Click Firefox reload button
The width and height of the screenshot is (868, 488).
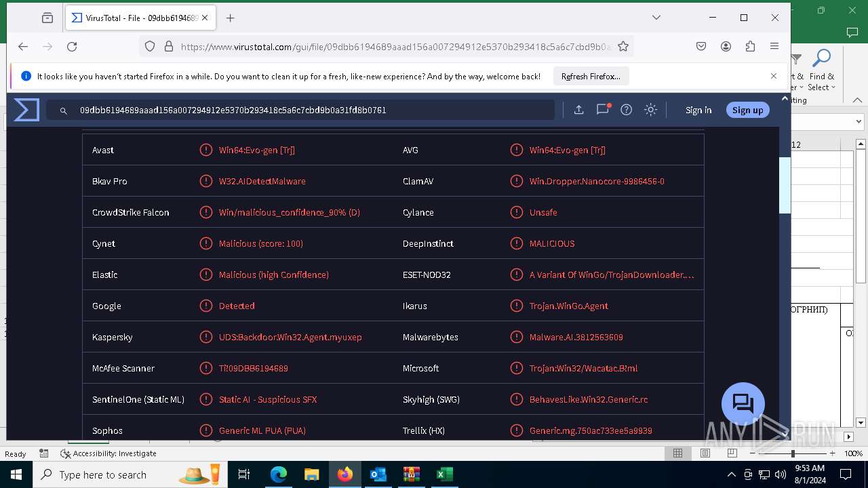(72, 47)
